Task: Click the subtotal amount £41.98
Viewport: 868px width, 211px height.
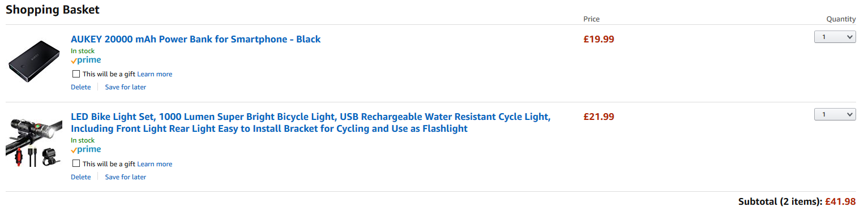Action: [x=840, y=201]
